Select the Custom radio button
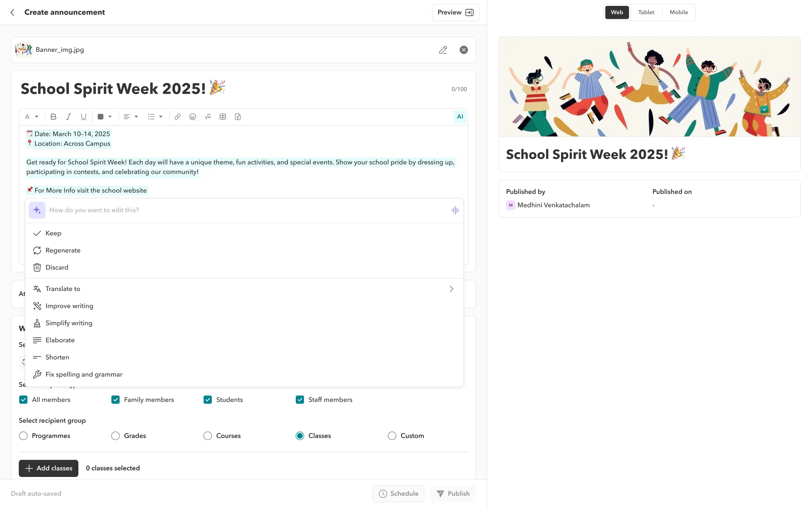Viewport: 812px width, 508px height. tap(392, 436)
